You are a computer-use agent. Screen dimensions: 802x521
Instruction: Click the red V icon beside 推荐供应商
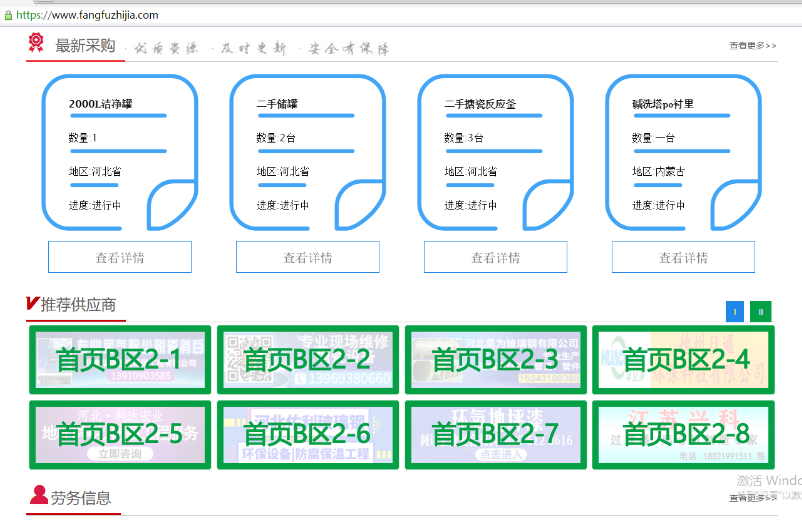(x=32, y=304)
